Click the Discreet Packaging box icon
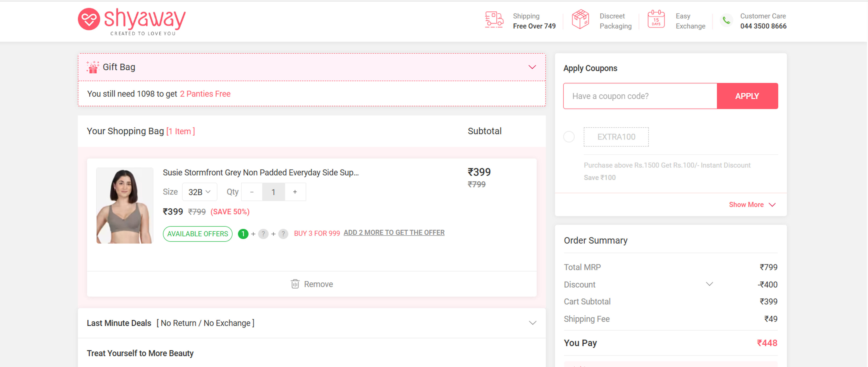This screenshot has height=367, width=868. click(x=580, y=19)
